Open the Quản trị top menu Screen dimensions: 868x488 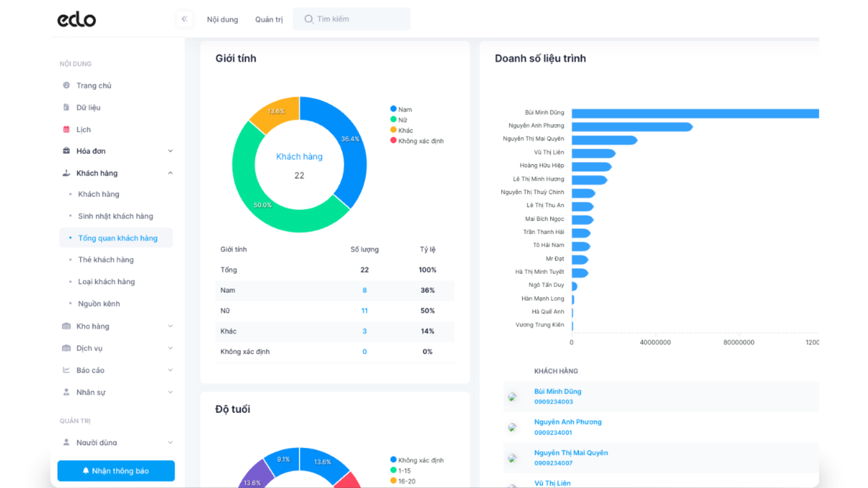(269, 20)
